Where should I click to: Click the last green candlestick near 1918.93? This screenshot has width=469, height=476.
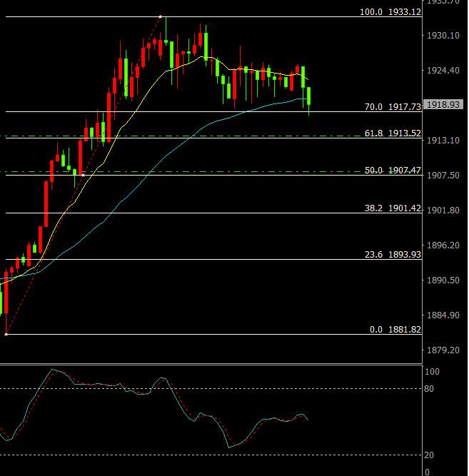point(309,96)
